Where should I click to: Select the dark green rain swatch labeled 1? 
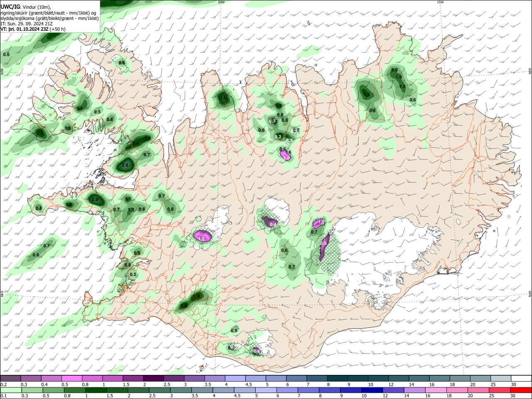tap(96, 390)
